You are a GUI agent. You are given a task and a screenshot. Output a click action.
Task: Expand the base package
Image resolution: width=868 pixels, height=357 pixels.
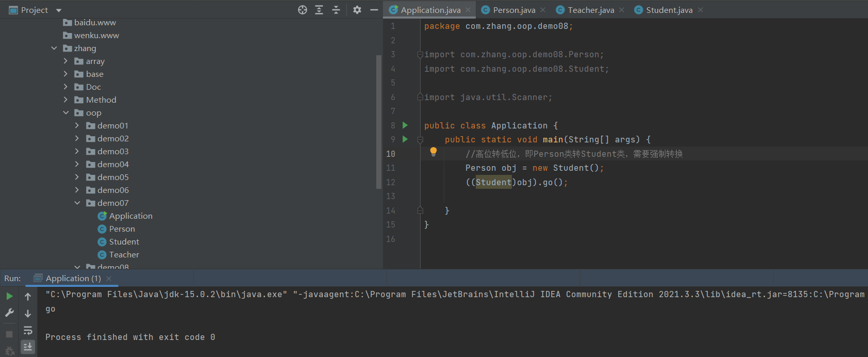click(65, 74)
